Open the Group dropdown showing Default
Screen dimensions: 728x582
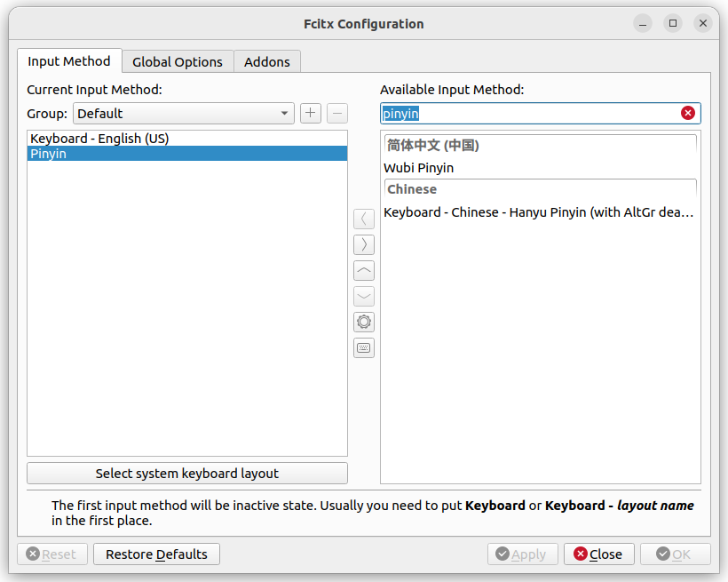[x=184, y=114]
